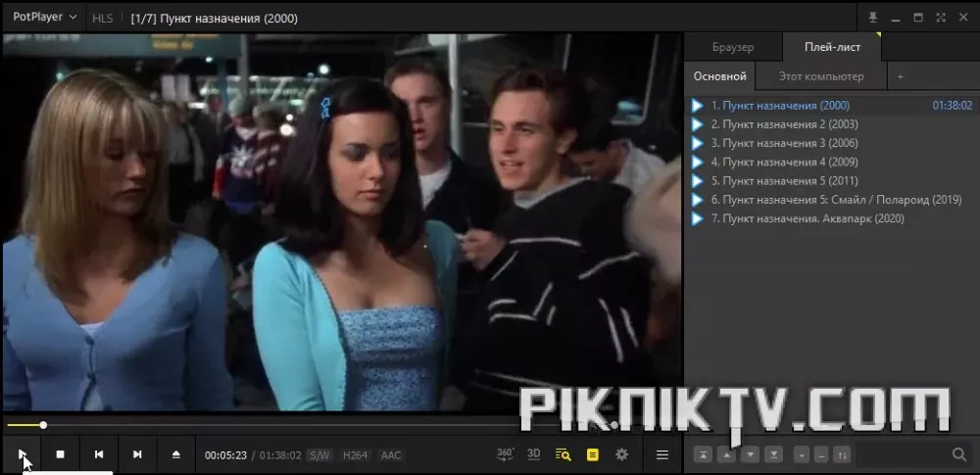Select Пункт назначения 5 (2011) in playlist
980x475 pixels.
click(x=832, y=180)
